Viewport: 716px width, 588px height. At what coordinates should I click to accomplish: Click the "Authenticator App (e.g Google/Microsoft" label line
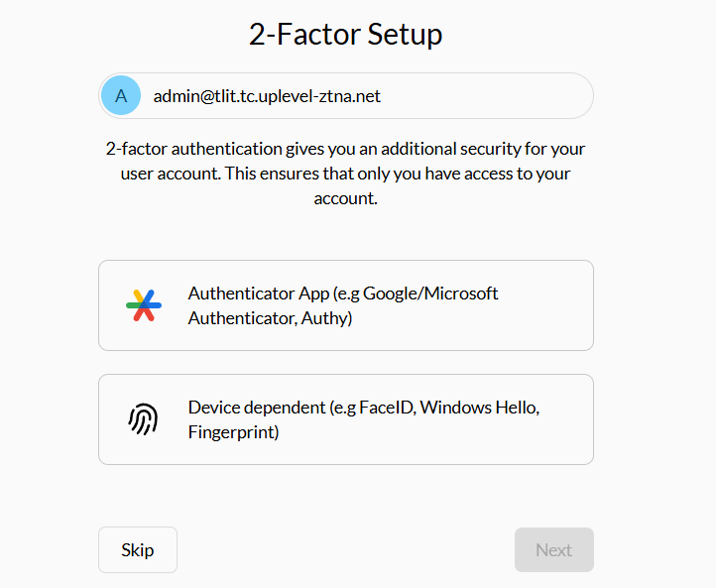coord(343,294)
